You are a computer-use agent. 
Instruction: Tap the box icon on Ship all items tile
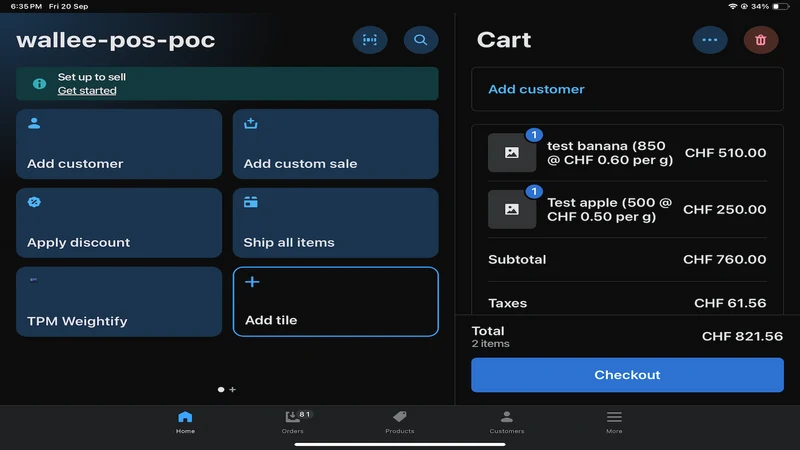click(251, 202)
